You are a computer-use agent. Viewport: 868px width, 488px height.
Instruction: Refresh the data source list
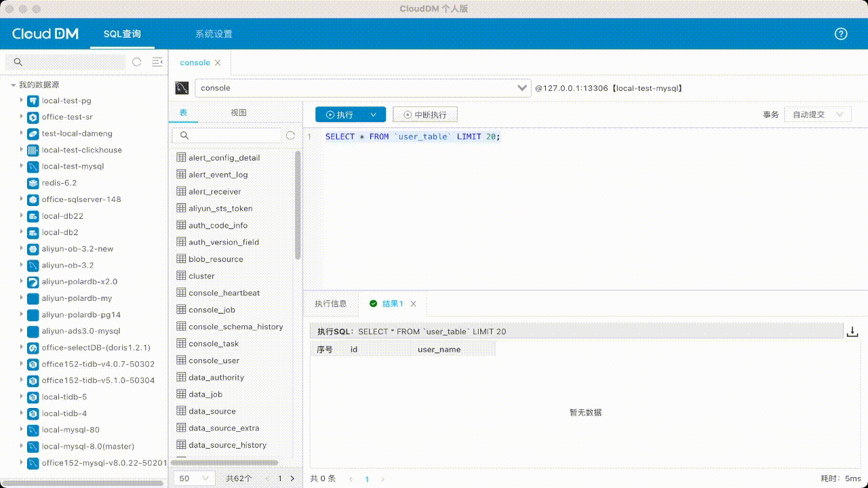point(136,62)
